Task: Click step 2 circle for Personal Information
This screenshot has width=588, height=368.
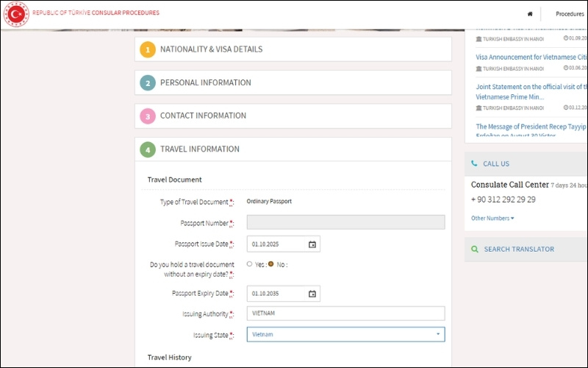Action: click(x=148, y=83)
